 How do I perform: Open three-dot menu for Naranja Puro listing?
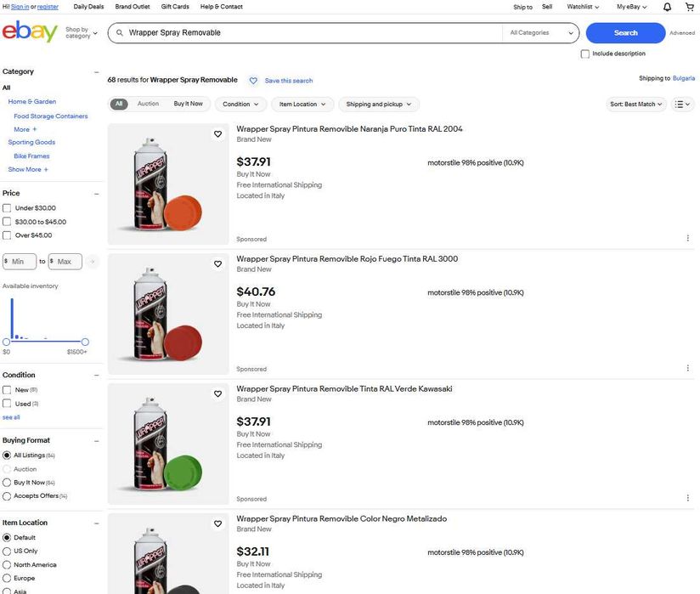(687, 239)
